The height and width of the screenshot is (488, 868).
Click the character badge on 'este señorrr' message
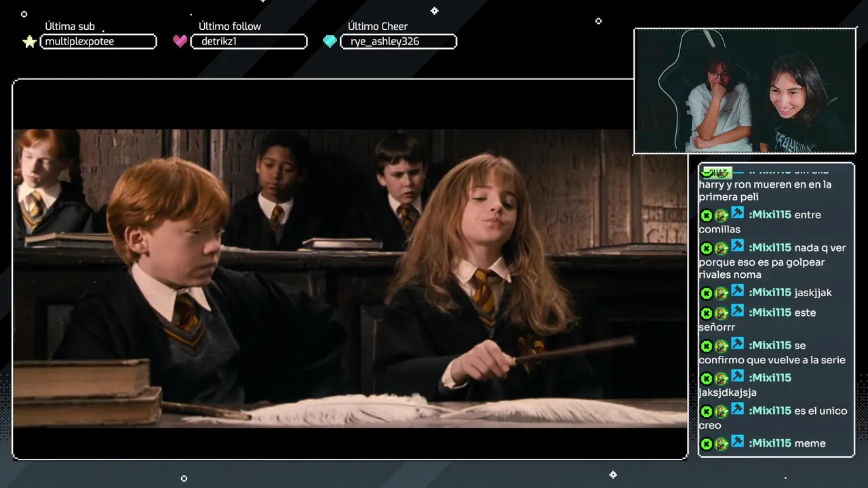pos(722,314)
